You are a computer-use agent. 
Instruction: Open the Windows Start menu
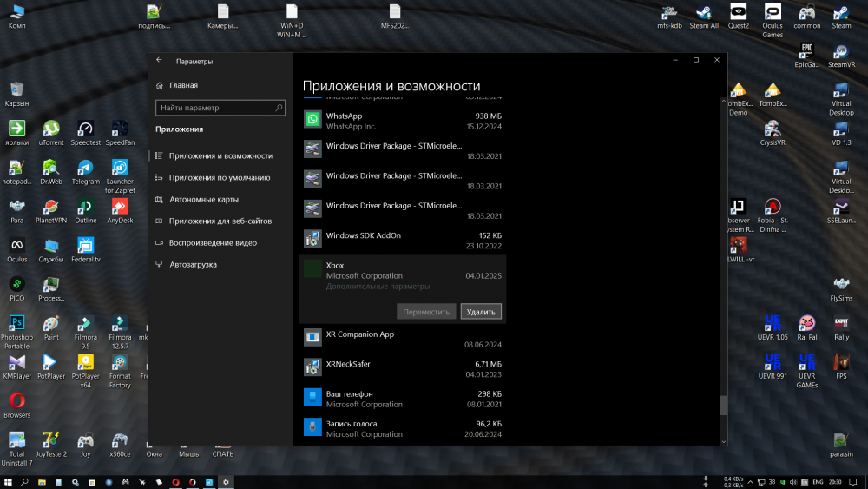8,481
